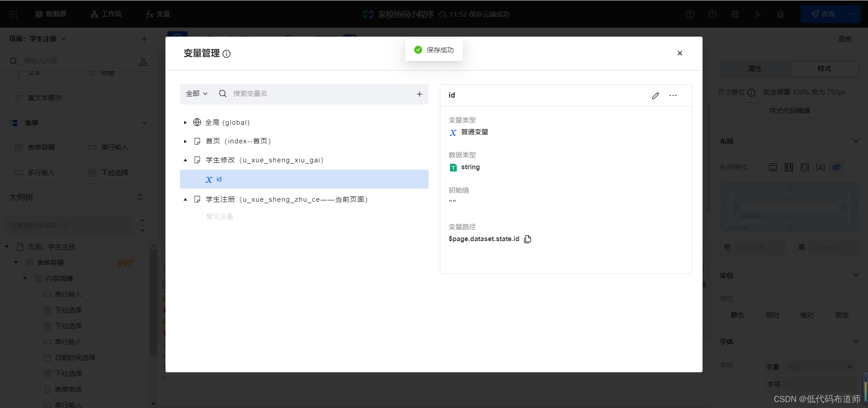Open the 工作流 workflow menu
The width and height of the screenshot is (868, 408).
(106, 14)
